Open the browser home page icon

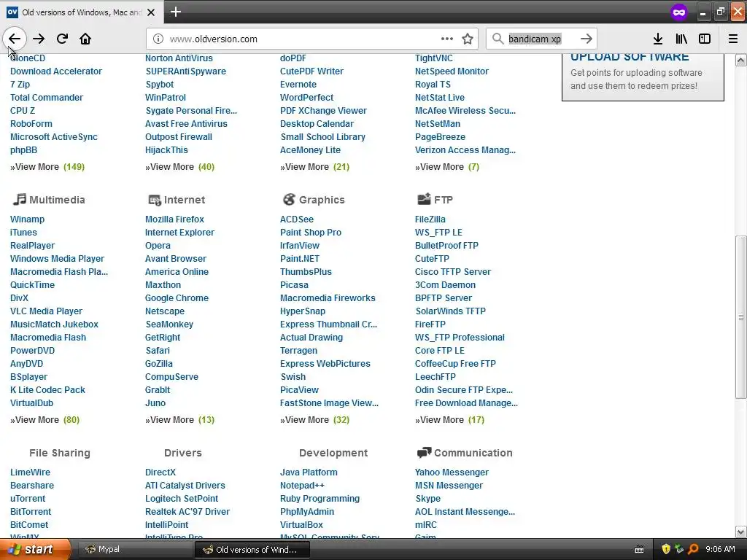85,39
